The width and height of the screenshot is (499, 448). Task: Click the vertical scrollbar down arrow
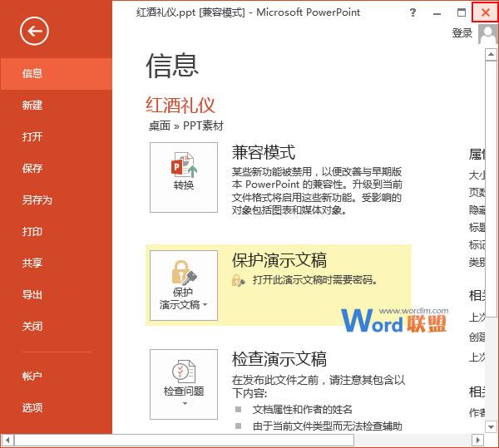coord(491,426)
